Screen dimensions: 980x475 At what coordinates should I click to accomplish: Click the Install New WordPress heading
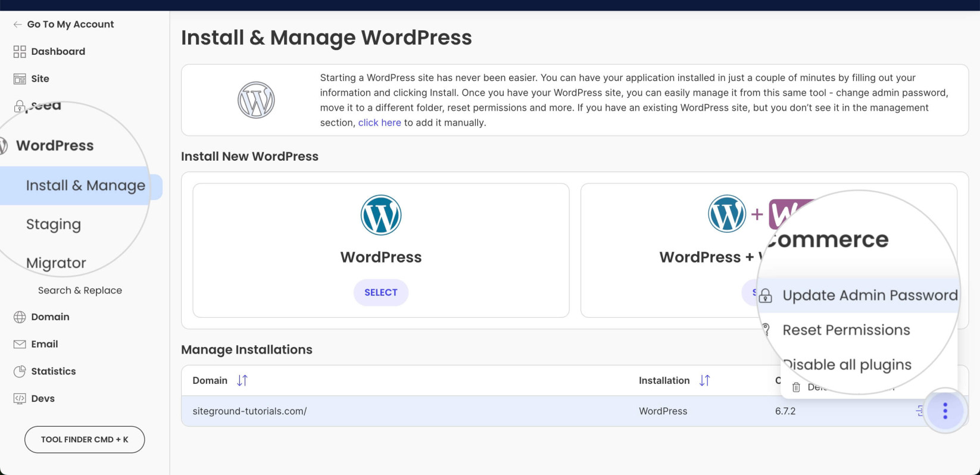249,156
